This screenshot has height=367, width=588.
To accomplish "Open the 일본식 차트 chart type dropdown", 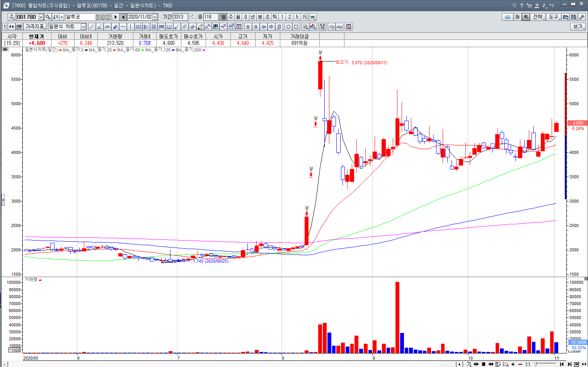I will pos(83,27).
